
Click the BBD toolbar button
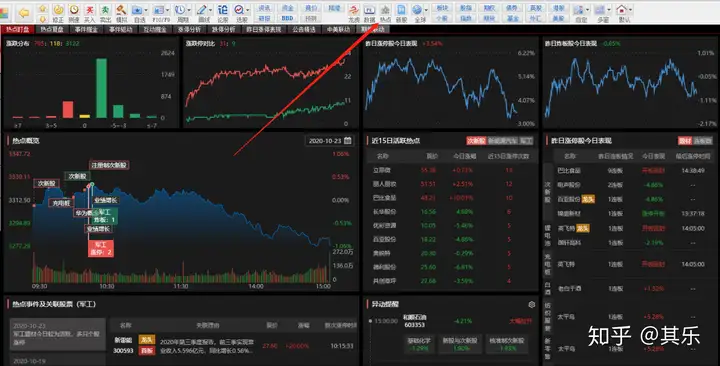pos(287,19)
